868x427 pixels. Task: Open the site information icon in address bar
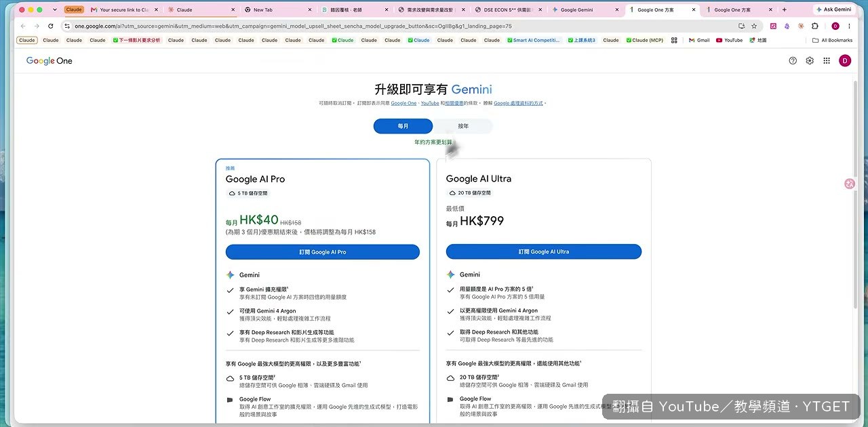point(67,26)
